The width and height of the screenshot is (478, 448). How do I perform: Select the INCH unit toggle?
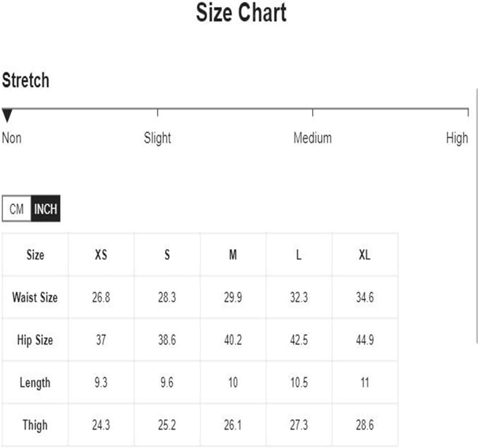[x=46, y=209]
